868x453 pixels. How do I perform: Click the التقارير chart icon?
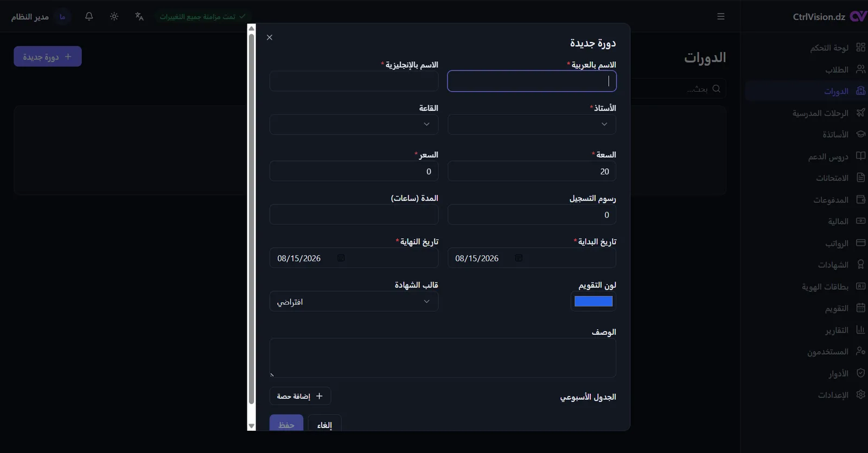(x=860, y=330)
